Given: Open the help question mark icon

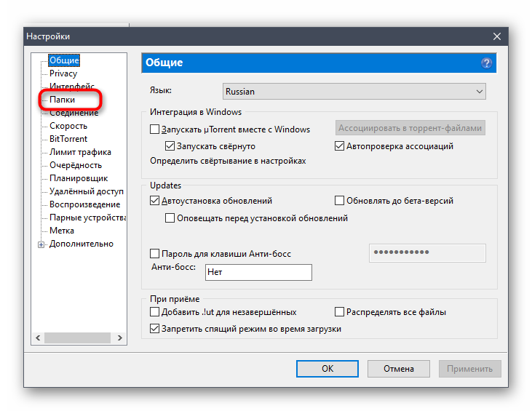Looking at the screenshot, I should (486, 63).
